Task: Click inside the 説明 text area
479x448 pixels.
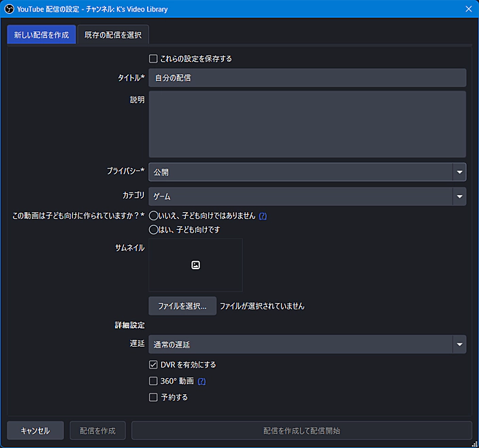Action: (308, 124)
